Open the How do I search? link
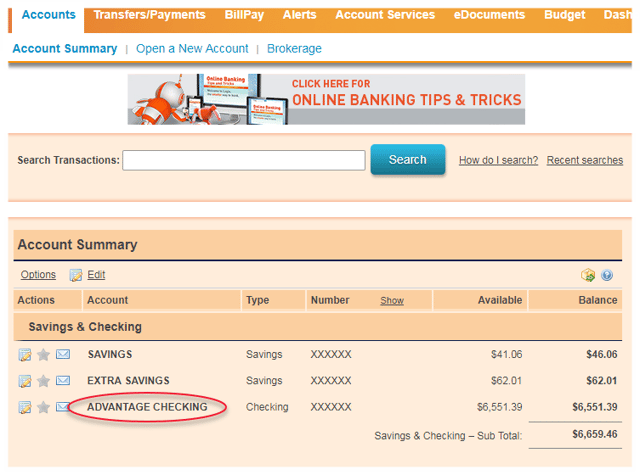The height and width of the screenshot is (475, 640). click(498, 160)
